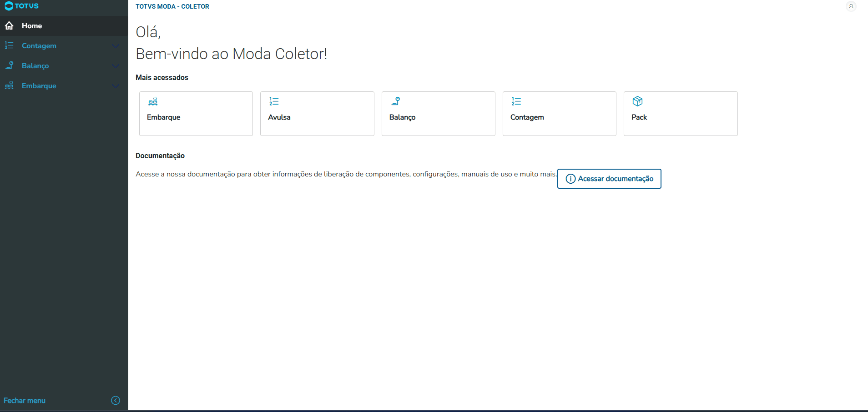Click the TOTVS logo in the sidebar
This screenshot has height=412, width=868.
pos(21,6)
